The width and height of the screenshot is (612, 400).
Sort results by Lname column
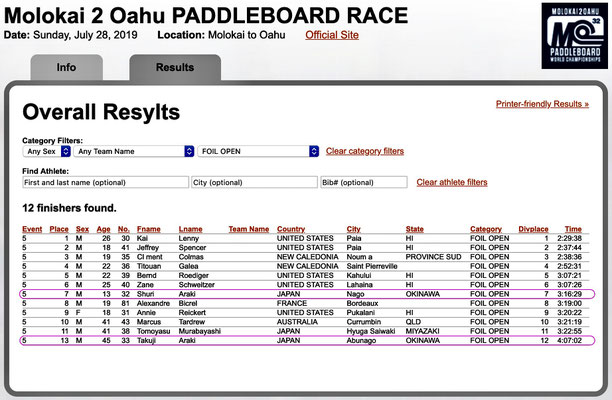tap(190, 229)
